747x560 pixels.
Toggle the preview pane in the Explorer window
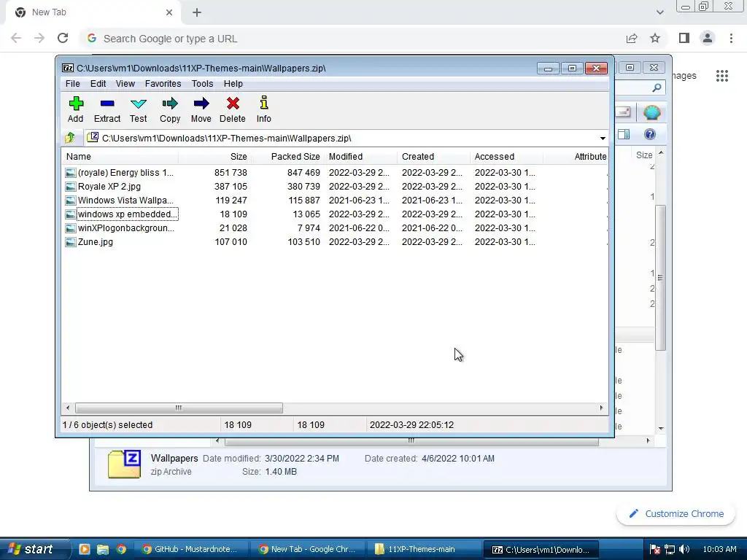(624, 135)
